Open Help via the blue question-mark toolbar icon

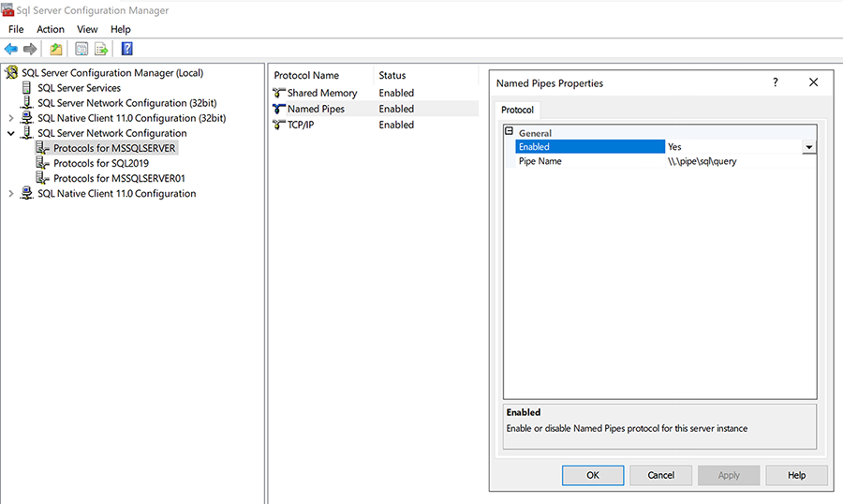point(126,50)
